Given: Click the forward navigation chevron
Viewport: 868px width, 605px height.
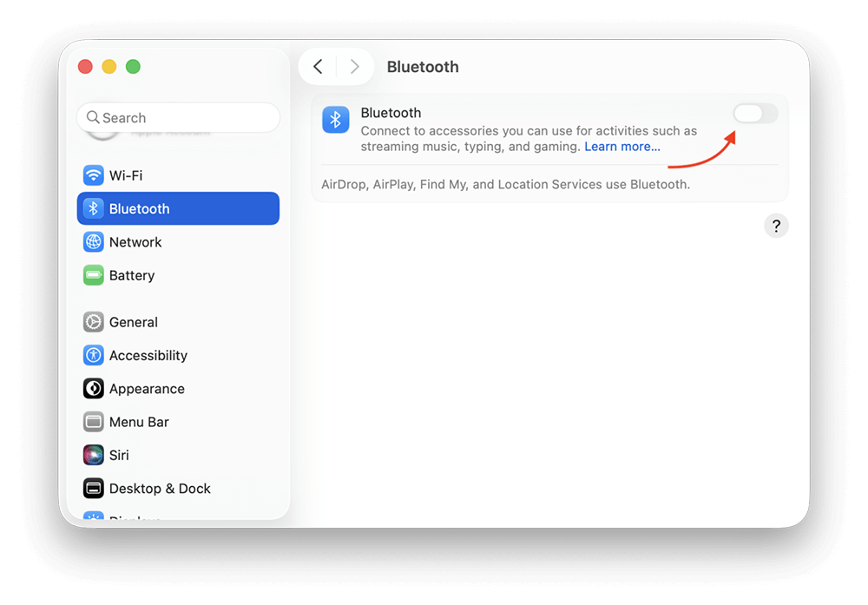Looking at the screenshot, I should tap(355, 66).
